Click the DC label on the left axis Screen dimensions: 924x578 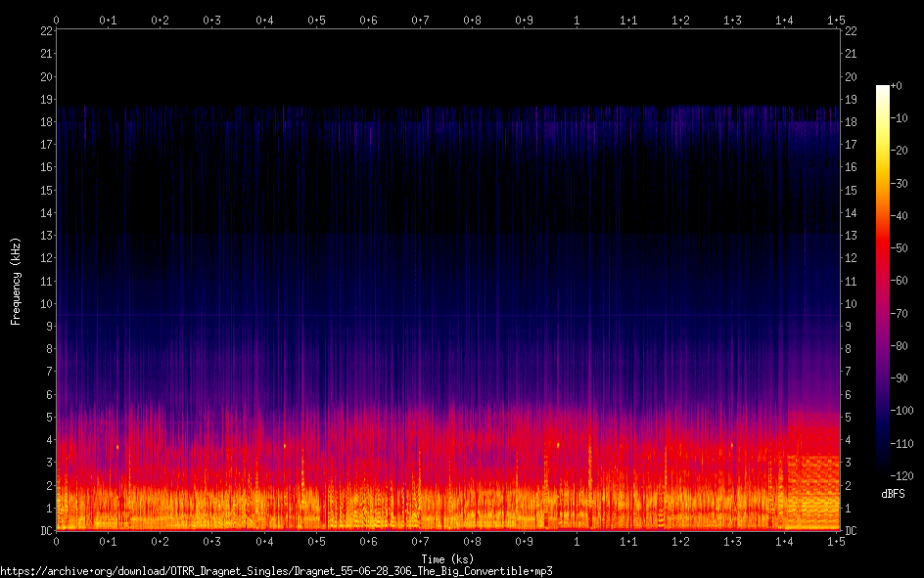click(x=46, y=531)
